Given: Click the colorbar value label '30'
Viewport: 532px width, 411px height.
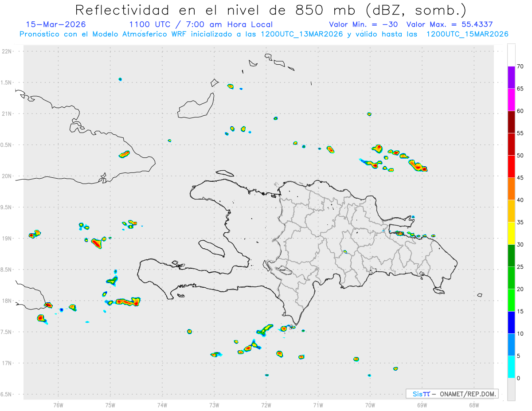Looking at the screenshot, I should pos(520,245).
